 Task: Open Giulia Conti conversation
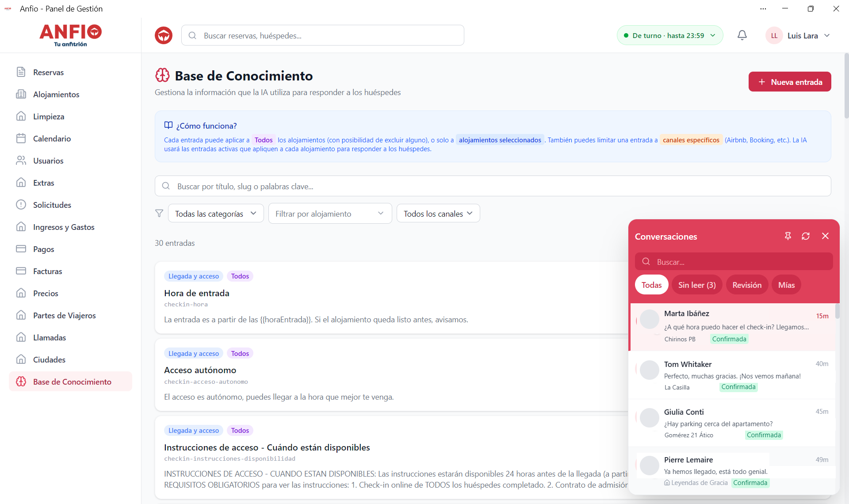click(732, 423)
